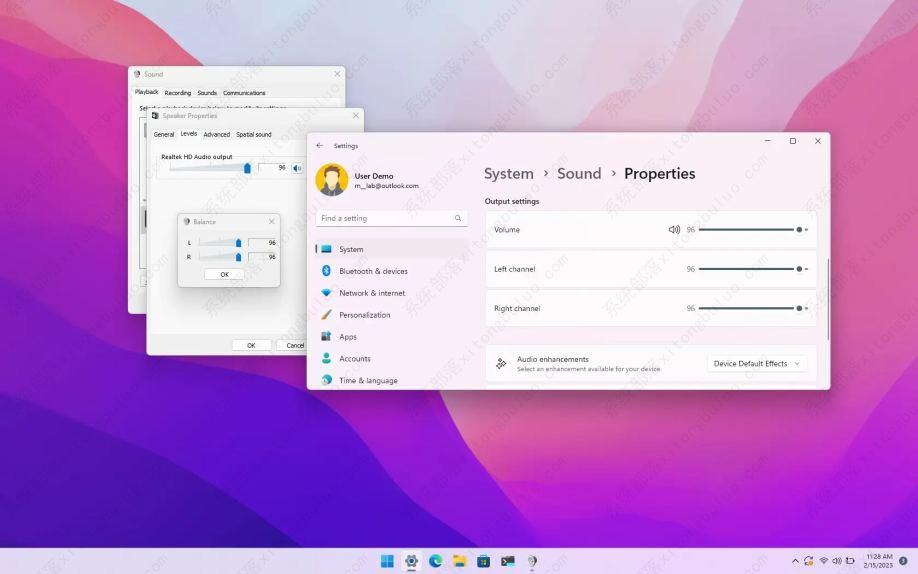
Task: Switch to the Recording tab
Action: 178,93
